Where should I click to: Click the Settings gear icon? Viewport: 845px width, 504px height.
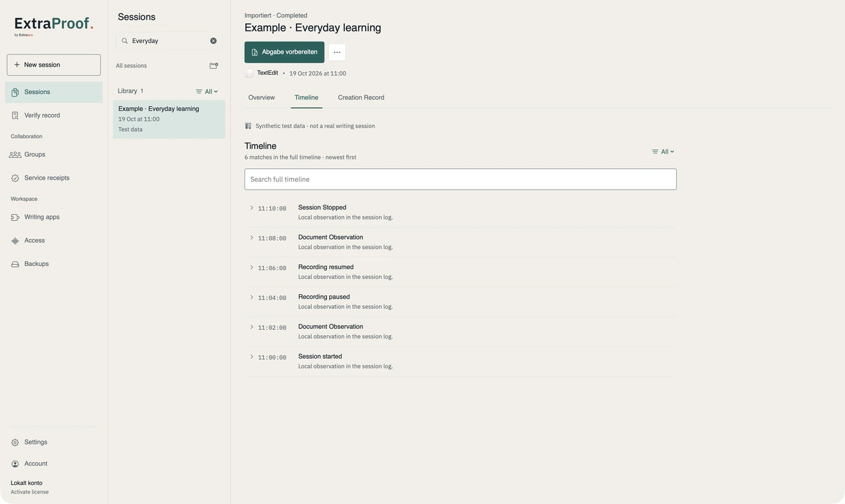15,443
